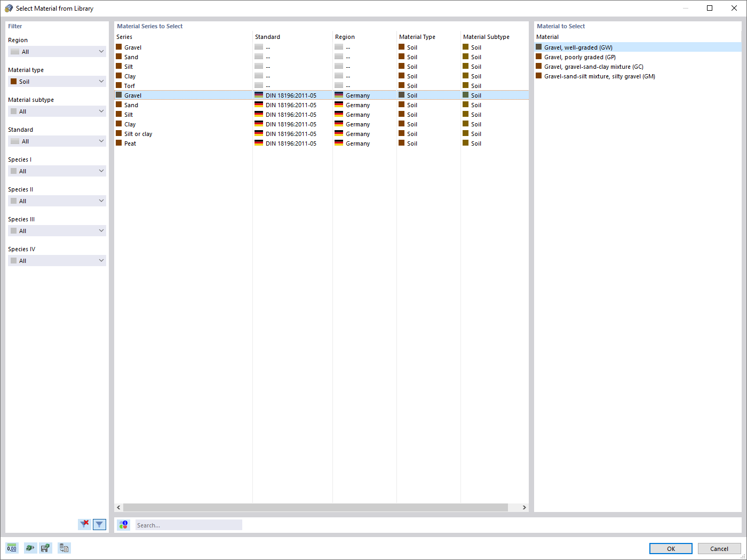Click the app icon in the title bar
The image size is (747, 560).
(x=9, y=8)
